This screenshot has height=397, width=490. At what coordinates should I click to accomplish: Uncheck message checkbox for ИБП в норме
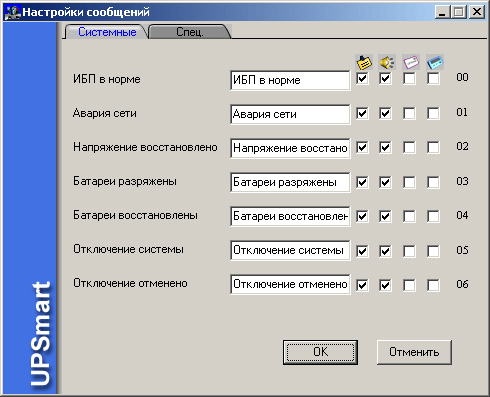tap(362, 79)
